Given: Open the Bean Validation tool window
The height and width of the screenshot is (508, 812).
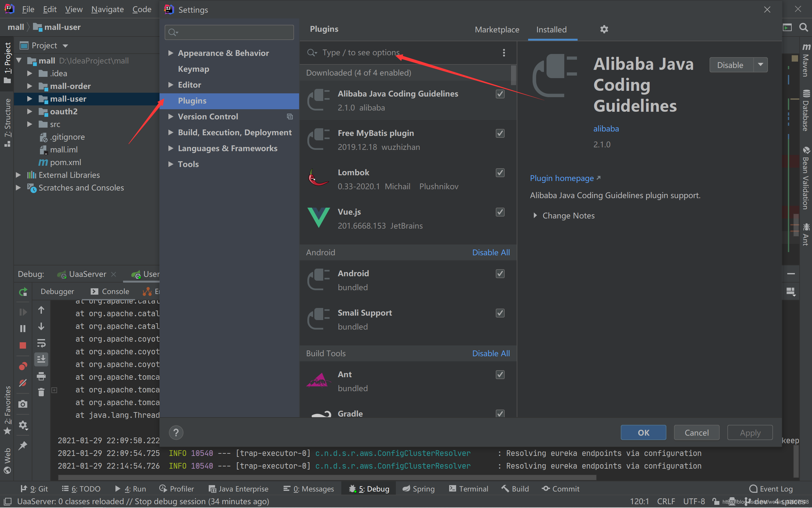Looking at the screenshot, I should 806,178.
